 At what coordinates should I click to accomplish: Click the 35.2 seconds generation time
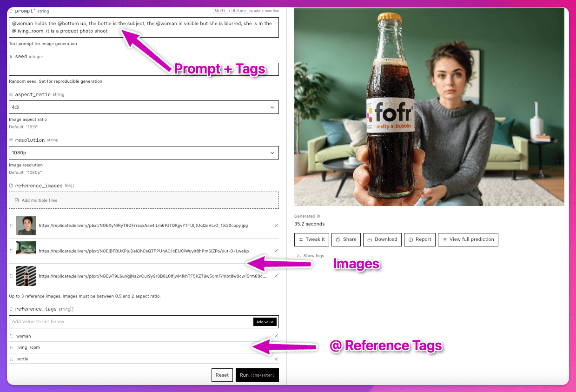pos(310,224)
